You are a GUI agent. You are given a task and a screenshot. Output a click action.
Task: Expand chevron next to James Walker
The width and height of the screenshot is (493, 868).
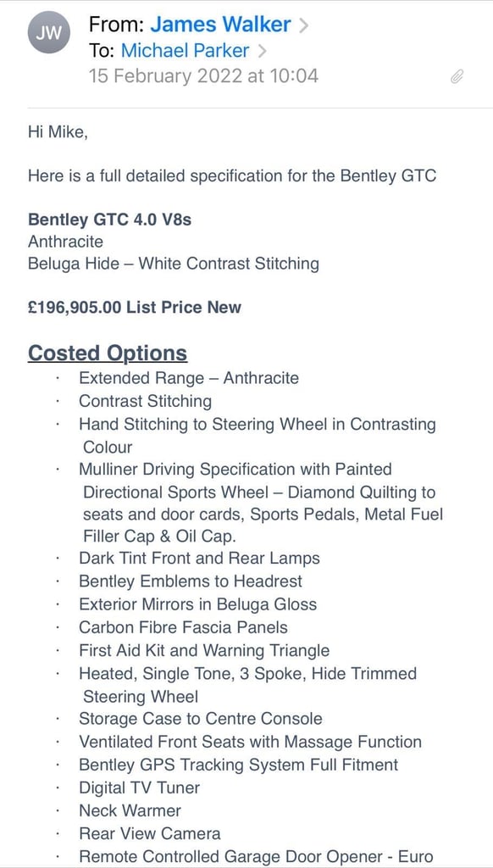click(x=303, y=25)
